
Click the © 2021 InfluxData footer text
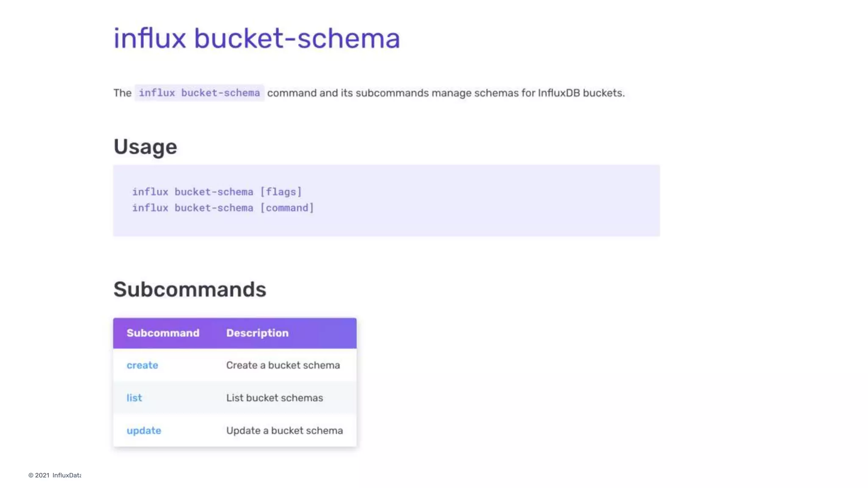point(55,475)
